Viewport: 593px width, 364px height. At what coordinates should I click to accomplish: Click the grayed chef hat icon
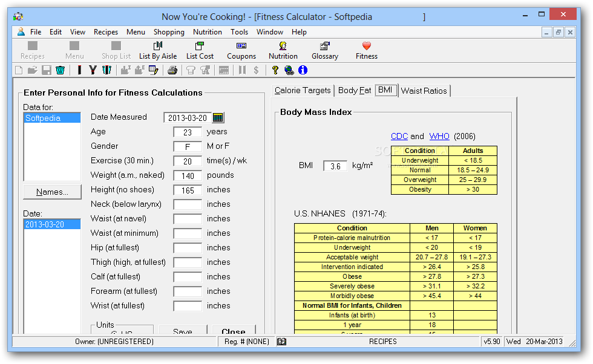[191, 70]
